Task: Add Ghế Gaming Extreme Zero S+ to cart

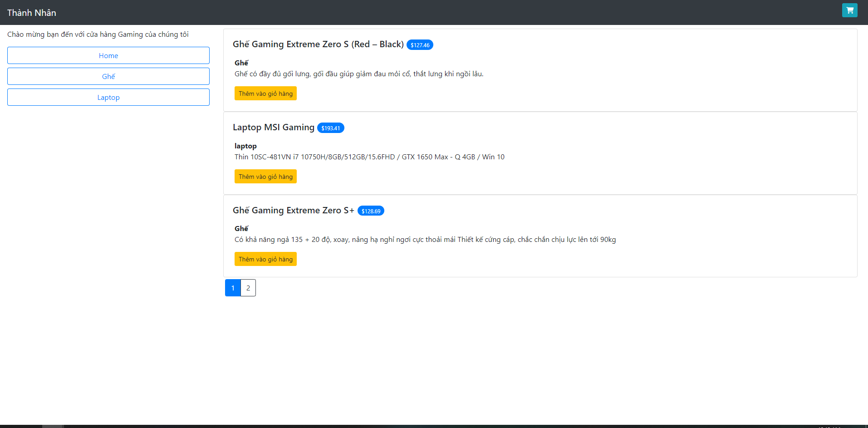Action: pos(265,259)
